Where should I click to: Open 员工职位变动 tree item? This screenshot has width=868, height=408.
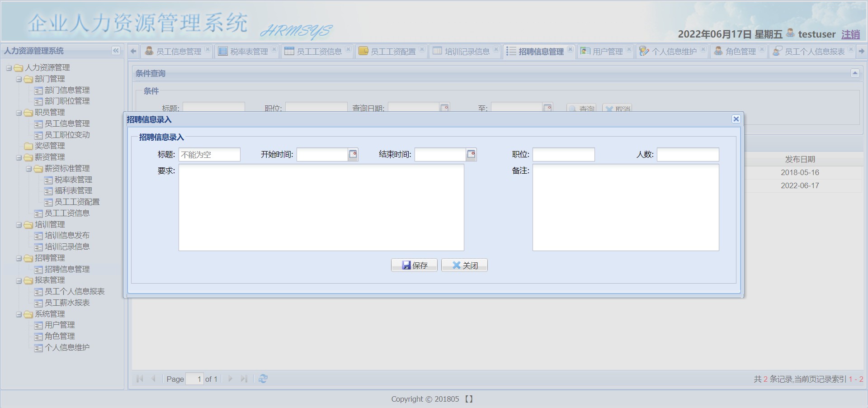coord(67,135)
